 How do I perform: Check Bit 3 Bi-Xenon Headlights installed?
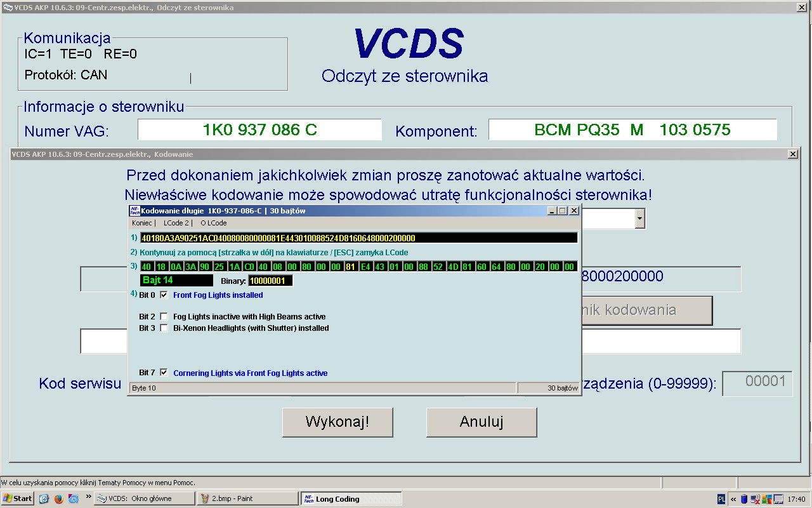(164, 328)
